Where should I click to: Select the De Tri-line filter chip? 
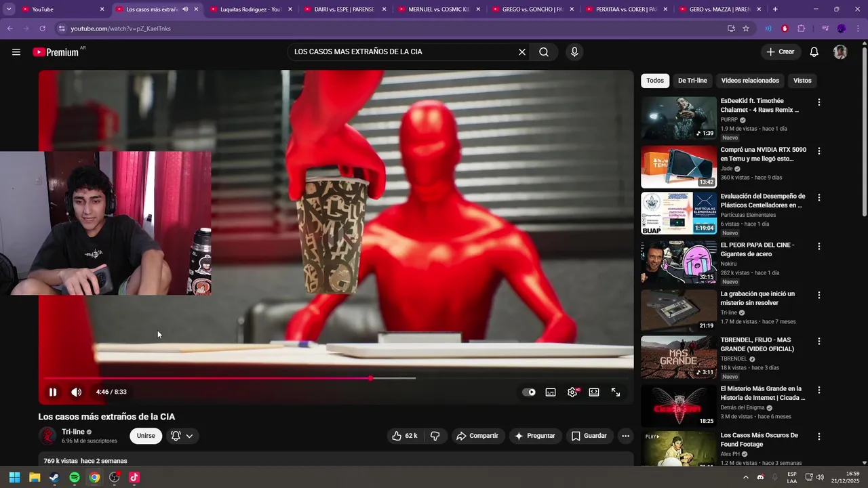(x=692, y=81)
